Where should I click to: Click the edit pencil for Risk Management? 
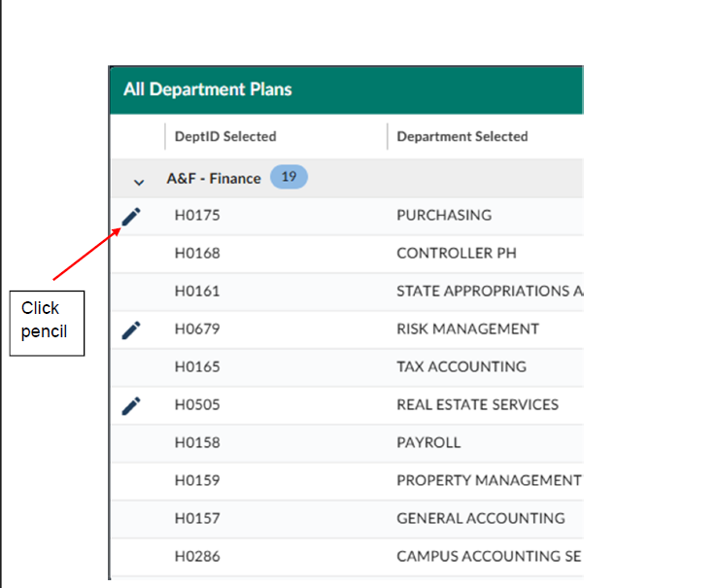point(131,329)
